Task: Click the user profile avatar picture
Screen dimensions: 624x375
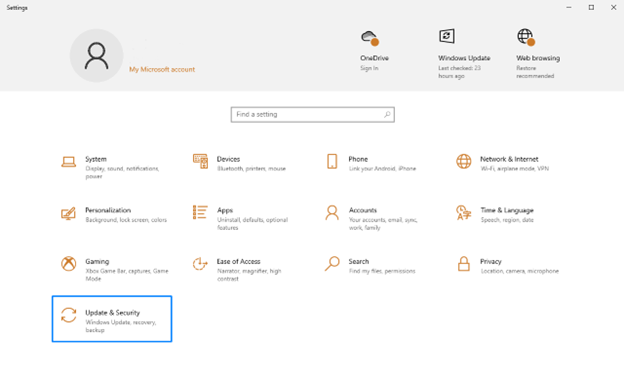Action: coord(96,56)
